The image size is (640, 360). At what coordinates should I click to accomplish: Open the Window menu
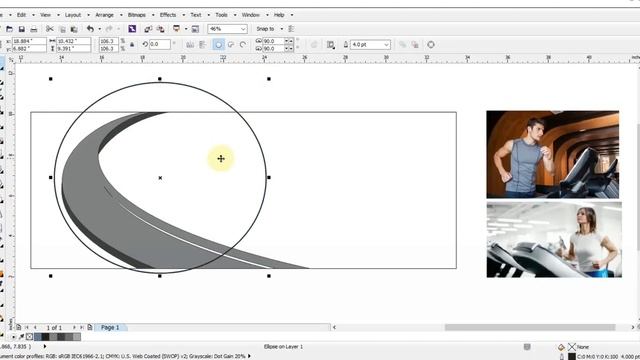click(x=251, y=15)
